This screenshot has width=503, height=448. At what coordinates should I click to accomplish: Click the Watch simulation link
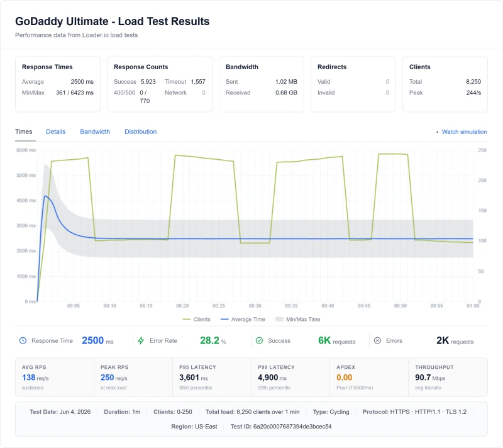(x=464, y=132)
